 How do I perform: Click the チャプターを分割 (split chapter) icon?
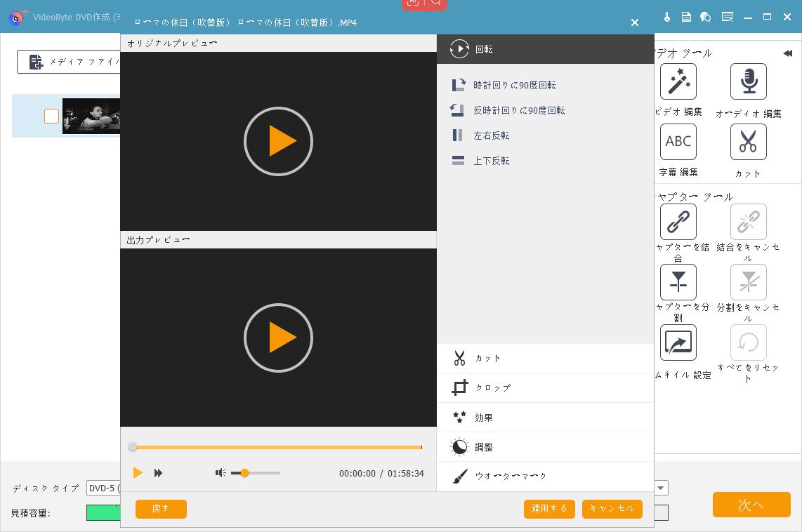(678, 281)
